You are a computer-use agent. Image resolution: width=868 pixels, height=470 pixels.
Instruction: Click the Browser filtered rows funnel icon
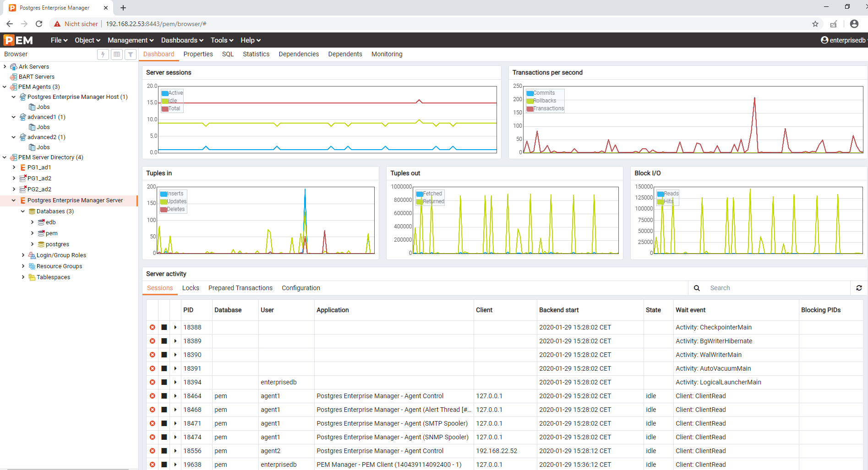tap(131, 54)
